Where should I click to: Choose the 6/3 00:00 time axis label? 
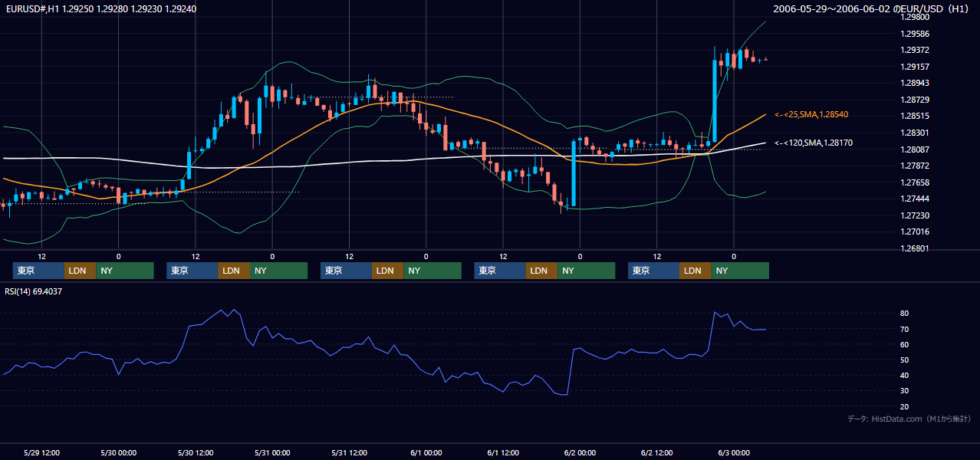point(734,452)
